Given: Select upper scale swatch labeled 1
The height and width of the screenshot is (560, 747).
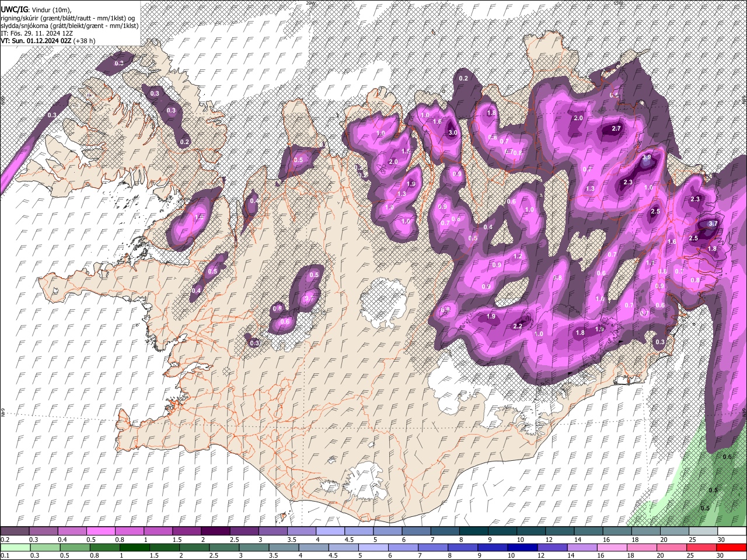Looking at the screenshot, I should coord(158,531).
